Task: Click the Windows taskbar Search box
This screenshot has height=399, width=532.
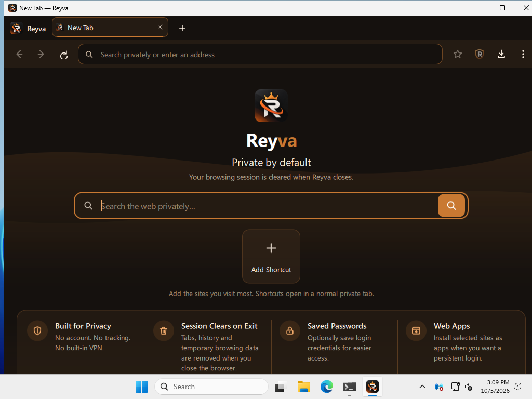Action: (x=211, y=387)
